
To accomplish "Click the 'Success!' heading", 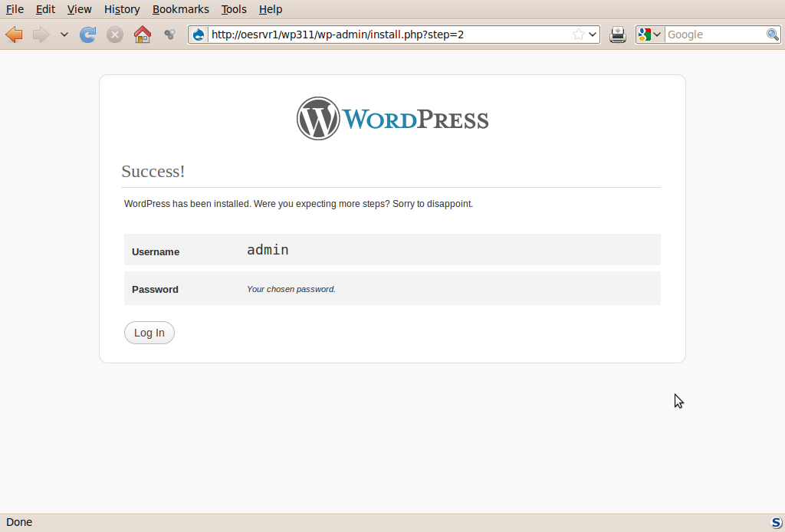I will pyautogui.click(x=153, y=171).
